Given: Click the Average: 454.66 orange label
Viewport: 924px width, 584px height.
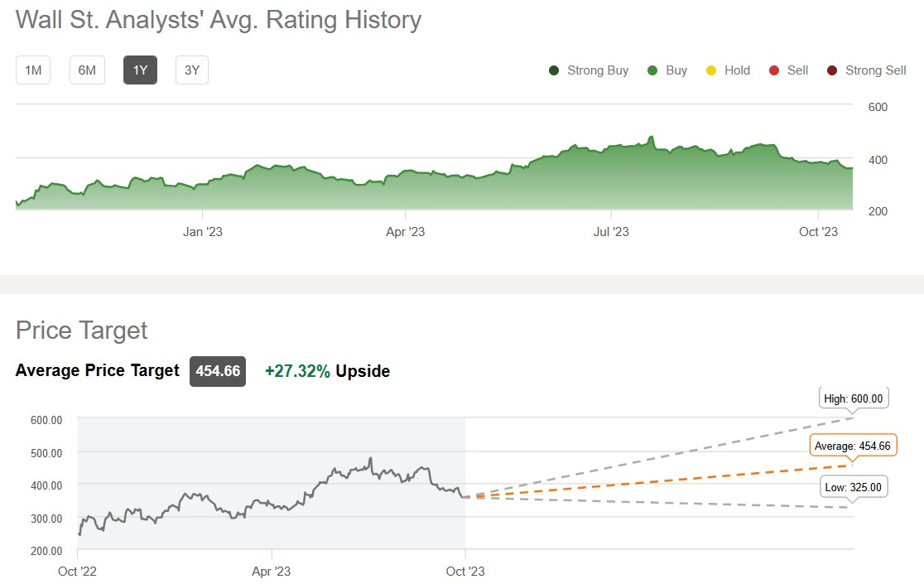Looking at the screenshot, I should point(852,446).
